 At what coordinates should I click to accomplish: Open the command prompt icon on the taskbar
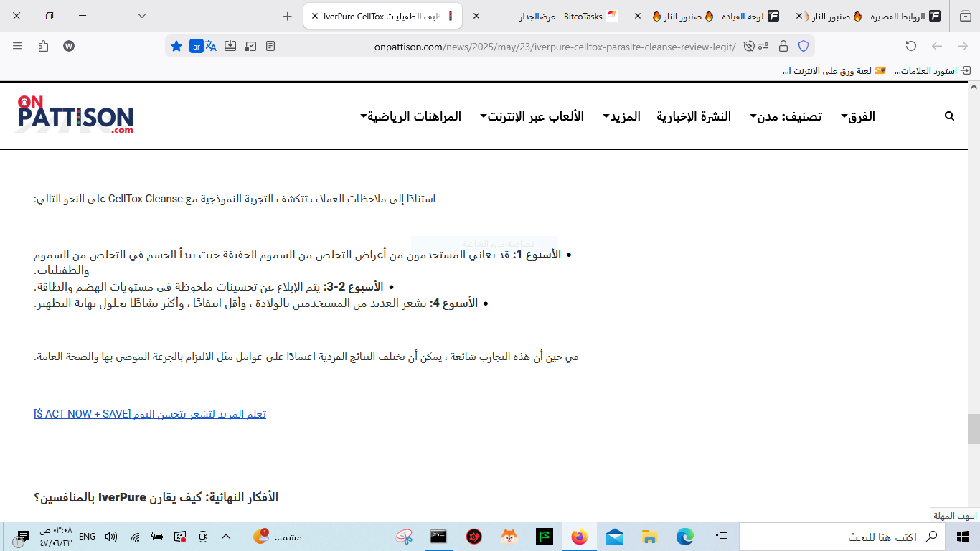439,536
